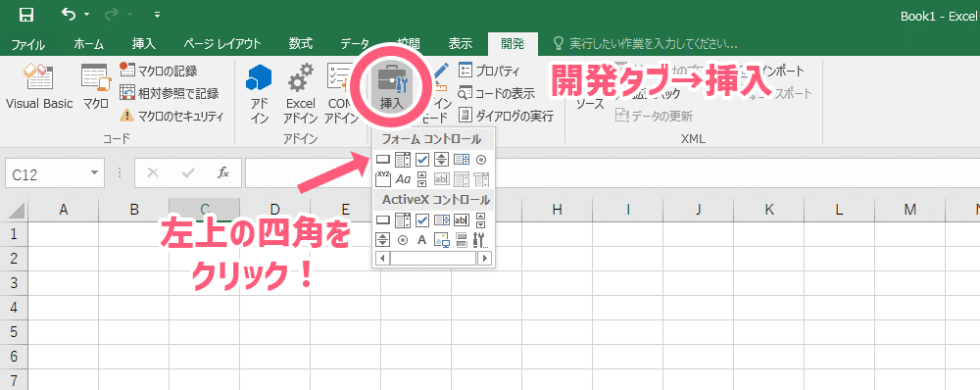Screen dimensions: 980x390
Task: Select the Form Control Combo Box icon
Action: coord(403,160)
